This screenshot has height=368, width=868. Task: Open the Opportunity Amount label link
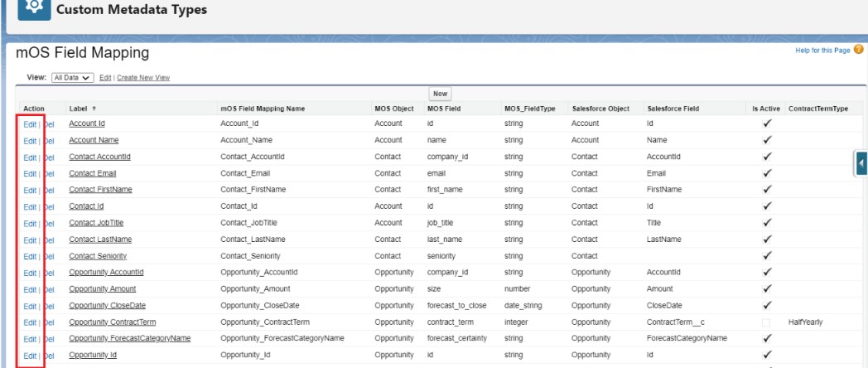pos(103,289)
